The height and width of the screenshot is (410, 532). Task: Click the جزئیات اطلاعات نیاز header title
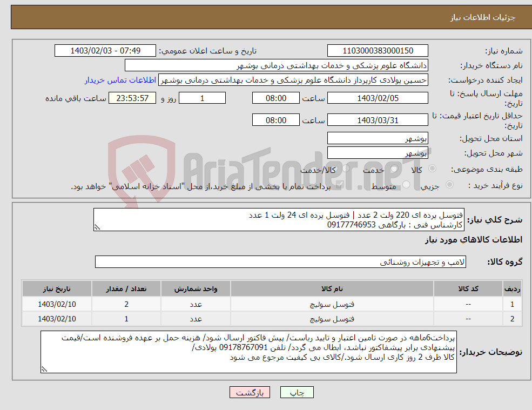[483, 17]
